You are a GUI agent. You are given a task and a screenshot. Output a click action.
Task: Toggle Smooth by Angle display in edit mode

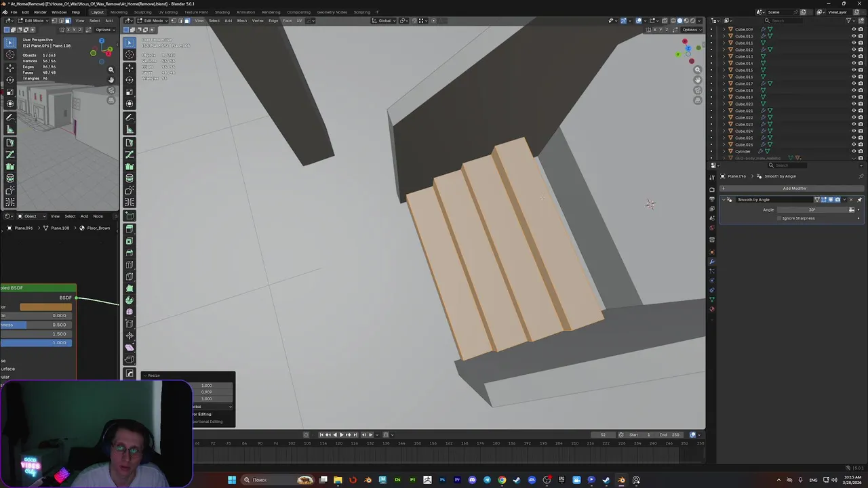click(x=824, y=200)
